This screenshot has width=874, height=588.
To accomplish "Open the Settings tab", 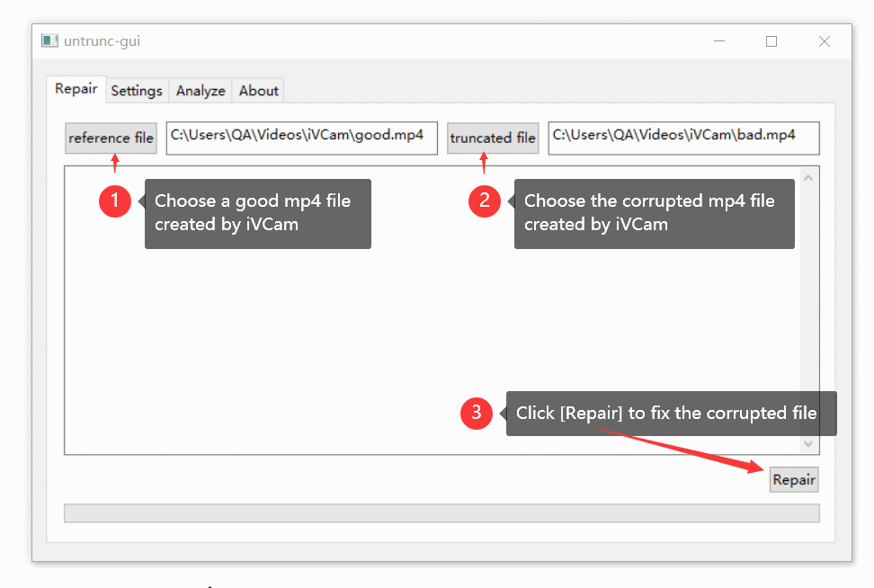I will tap(137, 91).
